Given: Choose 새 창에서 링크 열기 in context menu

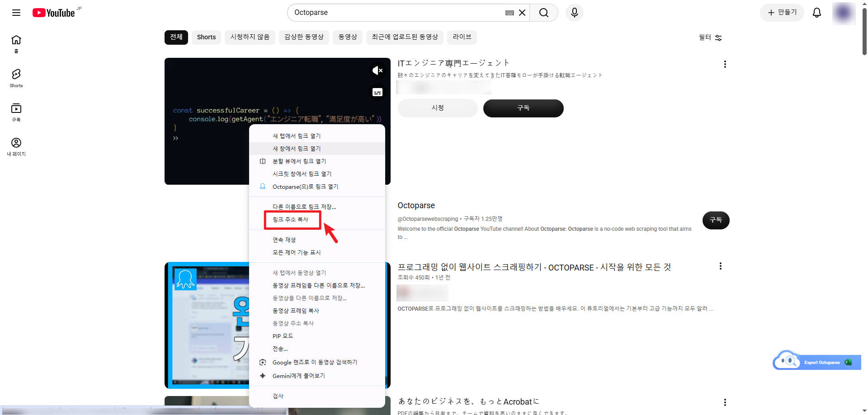Looking at the screenshot, I should 317,149.
